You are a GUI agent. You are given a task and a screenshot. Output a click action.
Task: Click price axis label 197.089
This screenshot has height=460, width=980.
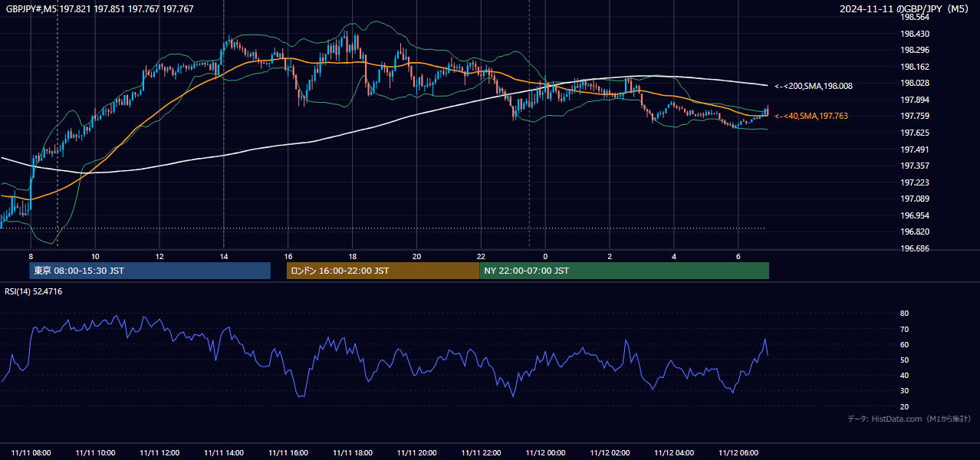coord(915,199)
